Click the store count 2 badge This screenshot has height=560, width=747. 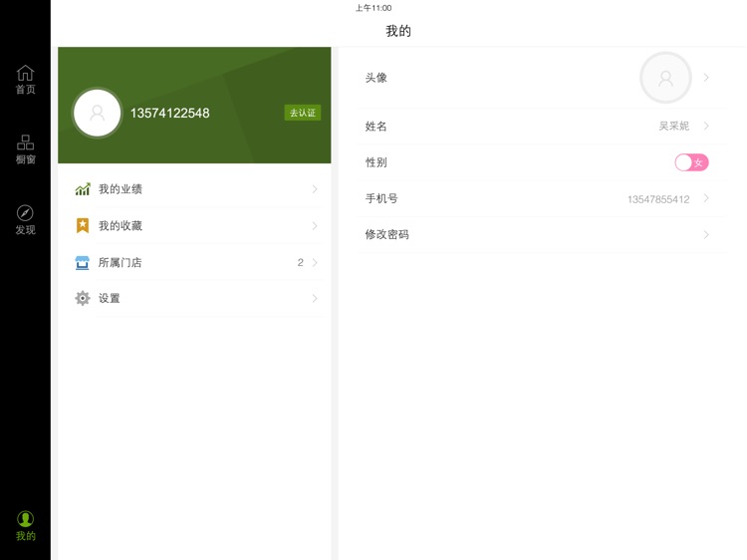click(300, 262)
